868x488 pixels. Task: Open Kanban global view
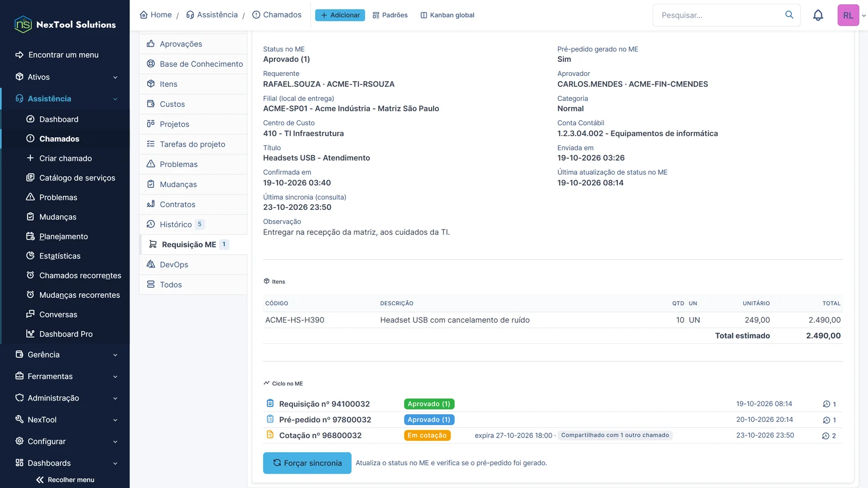448,15
